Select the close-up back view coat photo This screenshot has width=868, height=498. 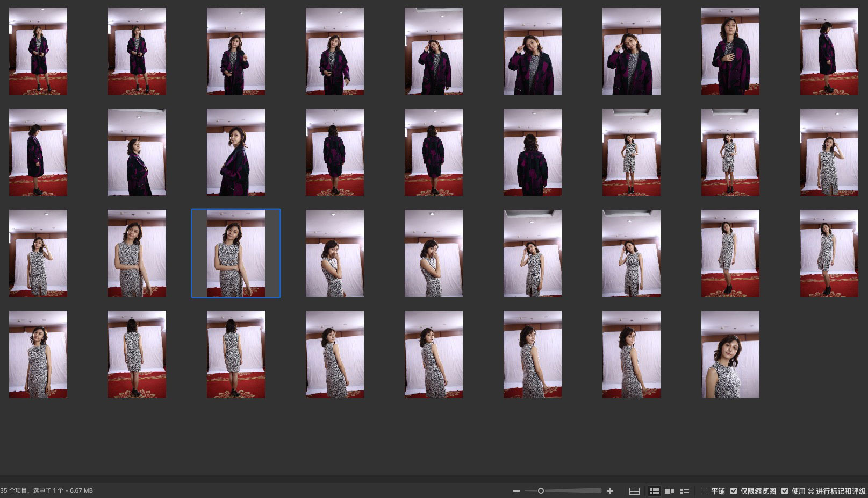[x=532, y=152]
